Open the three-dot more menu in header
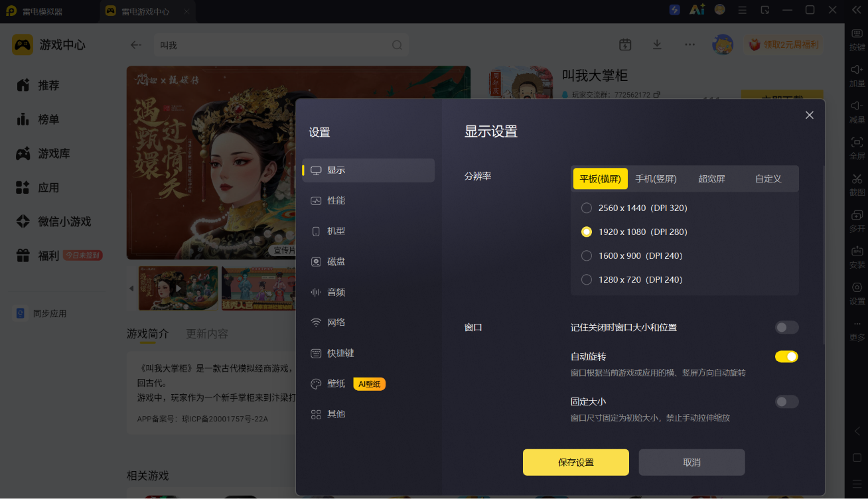Viewport: 868px width, 499px height. click(x=690, y=44)
